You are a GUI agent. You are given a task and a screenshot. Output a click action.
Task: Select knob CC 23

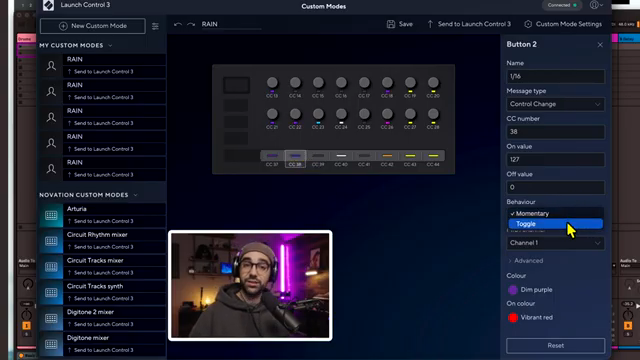pyautogui.click(x=318, y=114)
